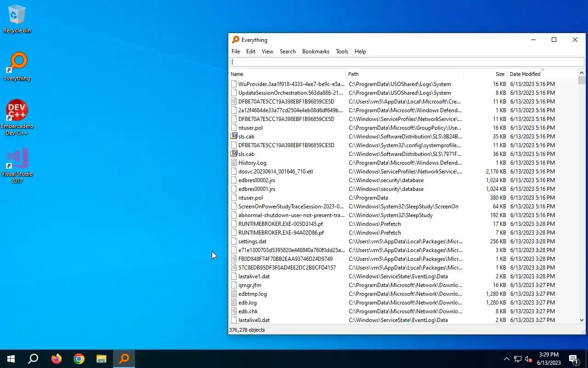Open the Bookmarks menu
This screenshot has width=588, height=368.
(x=316, y=52)
